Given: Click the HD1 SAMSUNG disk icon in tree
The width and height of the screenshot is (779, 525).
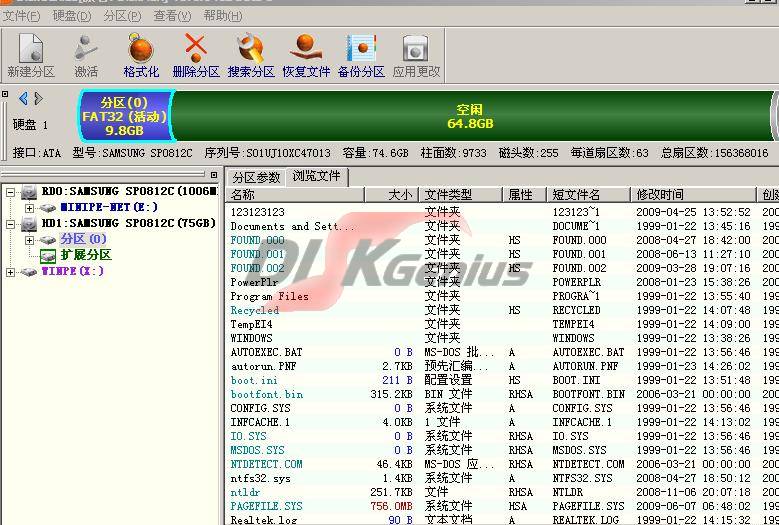Looking at the screenshot, I should pyautogui.click(x=29, y=224).
